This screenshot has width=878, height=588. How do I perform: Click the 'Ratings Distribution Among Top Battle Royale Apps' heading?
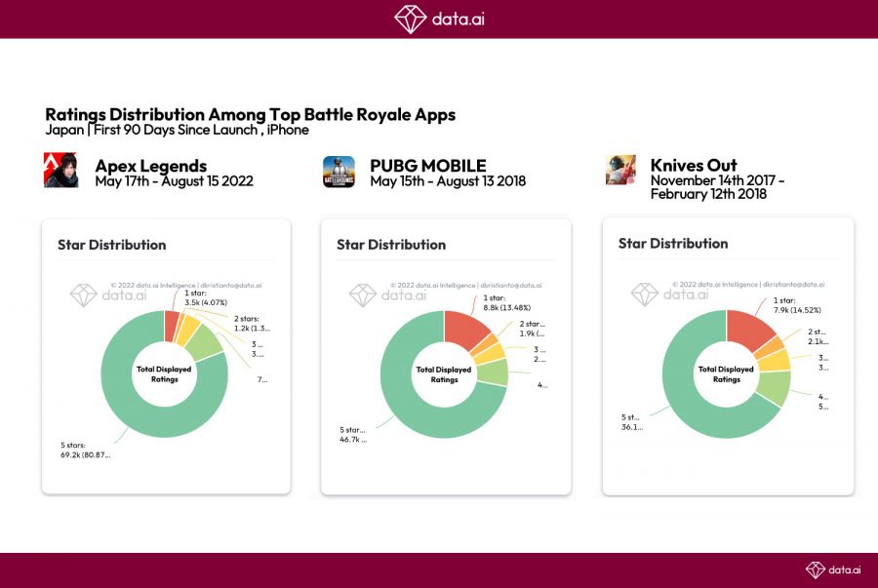(250, 114)
